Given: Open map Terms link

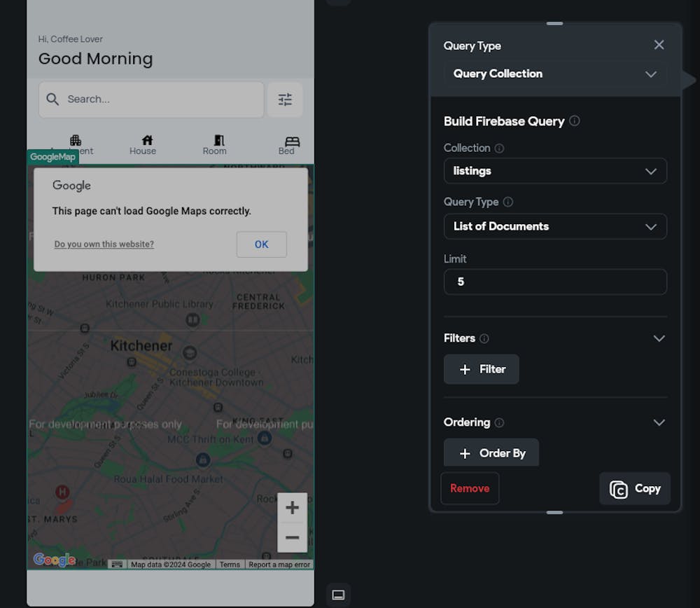Looking at the screenshot, I should 230,565.
